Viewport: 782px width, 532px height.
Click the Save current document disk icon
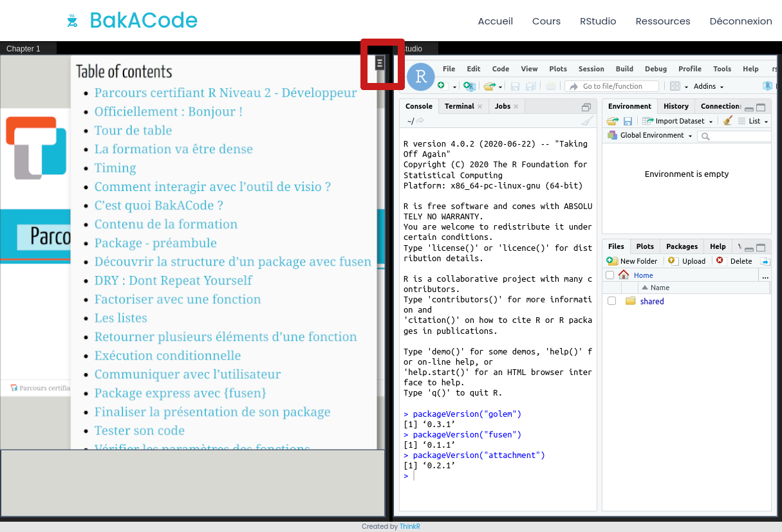515,86
